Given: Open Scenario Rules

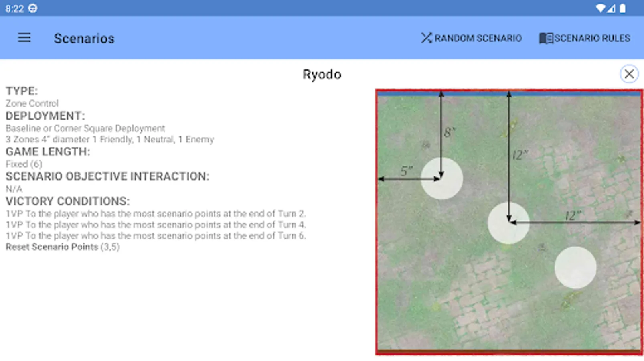Looking at the screenshot, I should (x=585, y=38).
